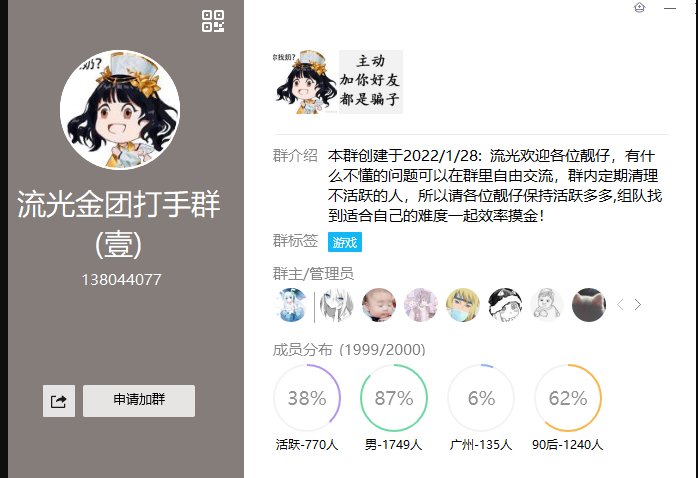This screenshot has height=478, width=698.
Task: Open the pencil-sketch baby admin avatar
Action: [x=547, y=305]
